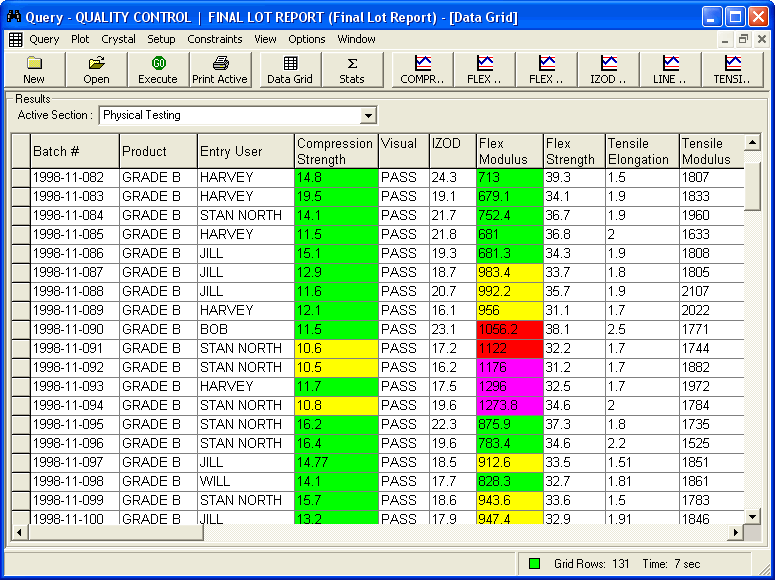Open the Crystal menu

118,39
